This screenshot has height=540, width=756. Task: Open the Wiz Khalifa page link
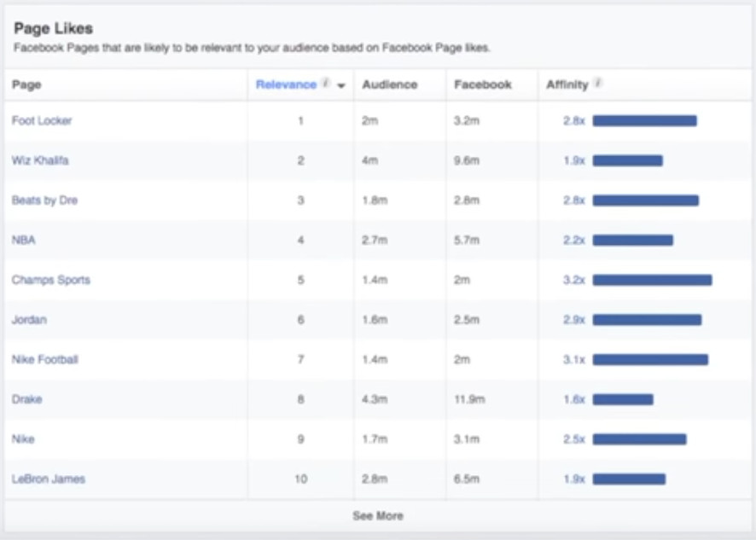(x=40, y=160)
